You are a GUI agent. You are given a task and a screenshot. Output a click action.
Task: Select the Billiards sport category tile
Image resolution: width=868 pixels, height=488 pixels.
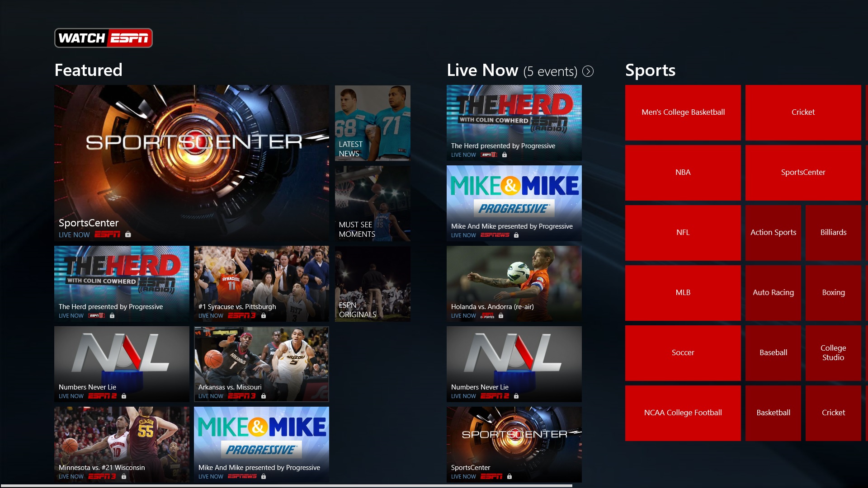click(x=833, y=232)
